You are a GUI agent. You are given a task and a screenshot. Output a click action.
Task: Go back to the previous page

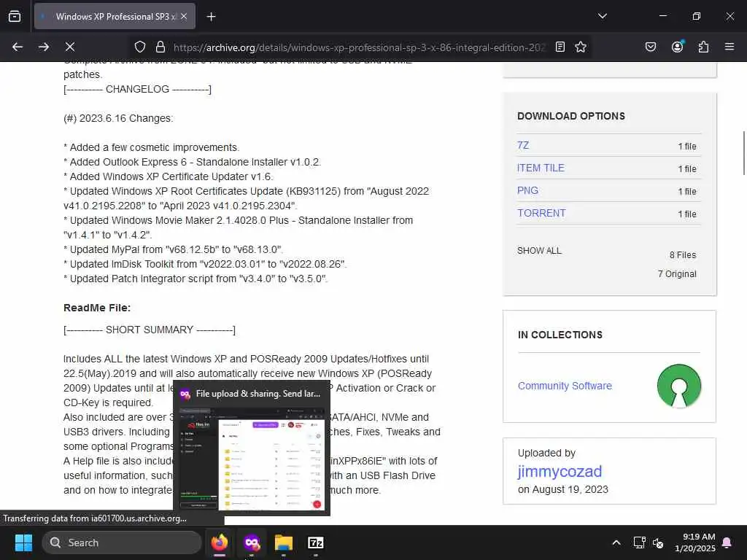[x=18, y=47]
